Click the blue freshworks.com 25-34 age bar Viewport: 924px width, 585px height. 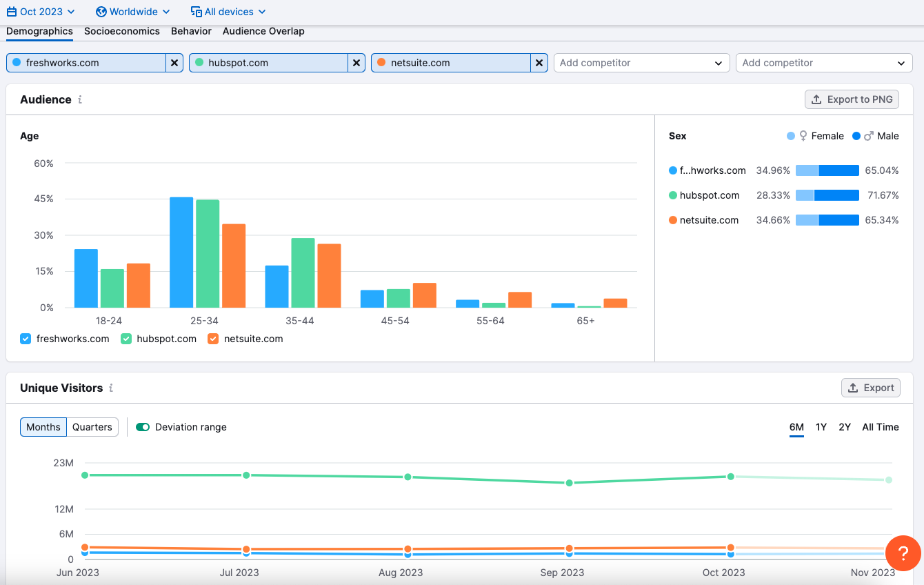pyautogui.click(x=181, y=252)
